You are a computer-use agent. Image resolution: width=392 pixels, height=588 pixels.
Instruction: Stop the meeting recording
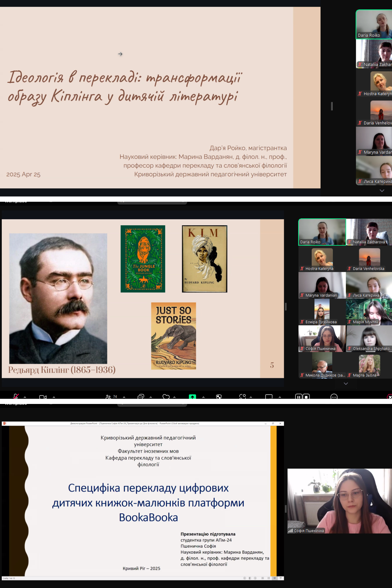[x=306, y=397]
